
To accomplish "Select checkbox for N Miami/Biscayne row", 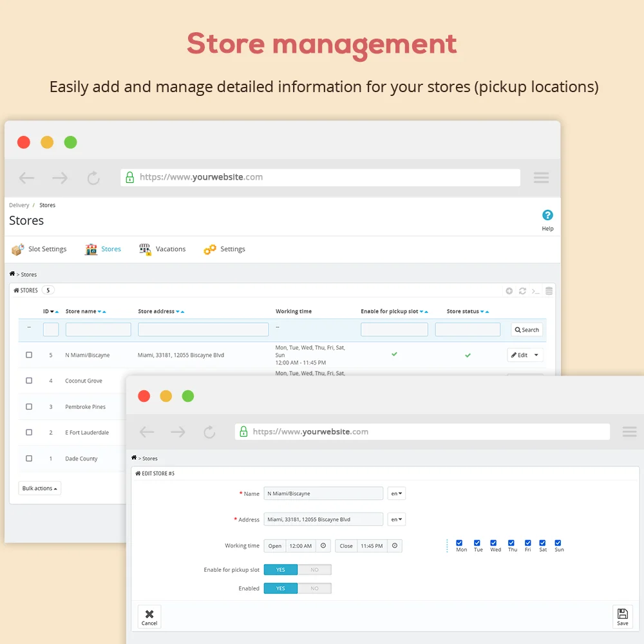I will tap(29, 355).
